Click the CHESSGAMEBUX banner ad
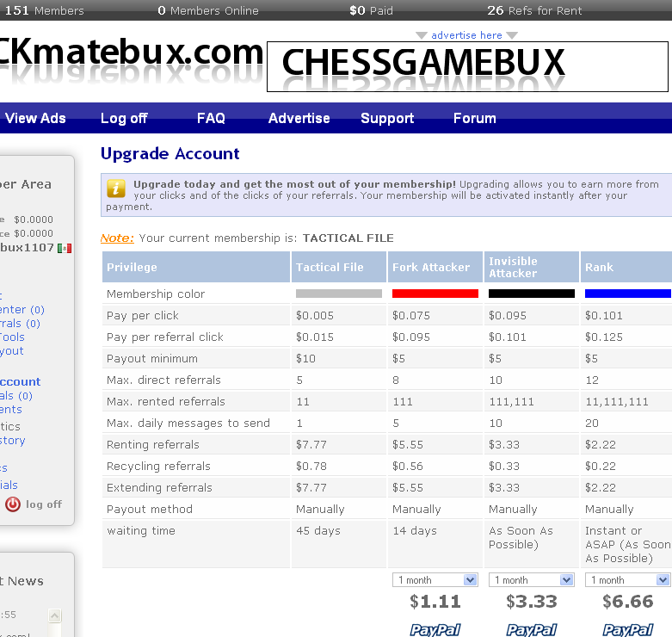This screenshot has height=637, width=672. tap(467, 66)
